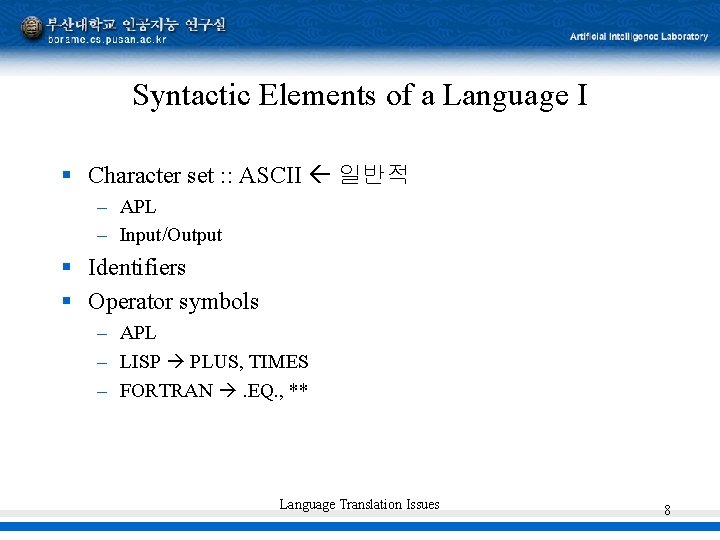Click the Artificial Intelligence Laboratory label
The height and width of the screenshot is (540, 720).
[639, 37]
